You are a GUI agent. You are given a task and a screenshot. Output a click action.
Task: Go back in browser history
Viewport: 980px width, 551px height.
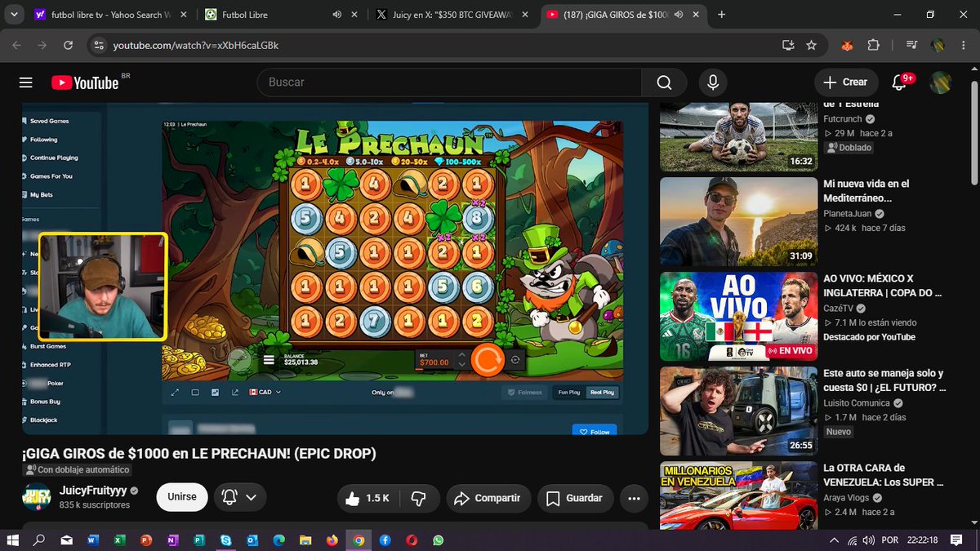coord(16,46)
